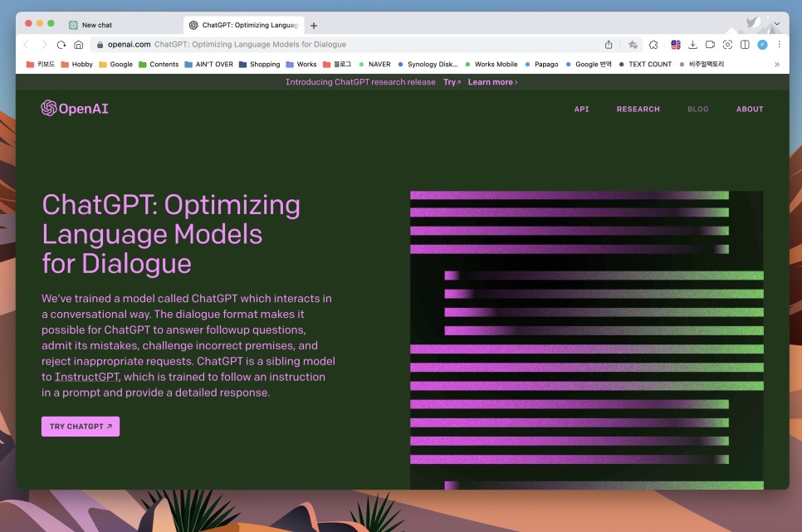Open the Shopping bookmark folder
Screen dimensions: 802x532
259,65
